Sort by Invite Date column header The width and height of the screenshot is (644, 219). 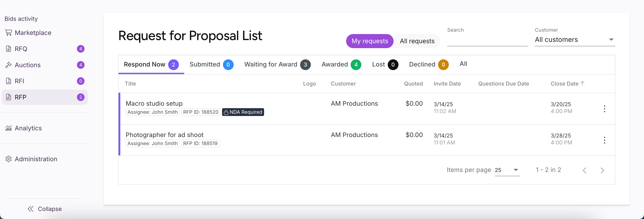tap(447, 84)
